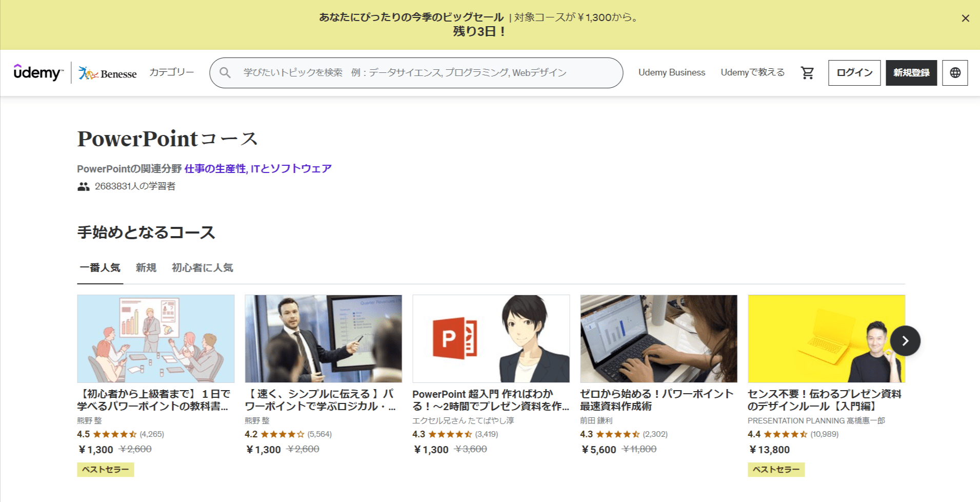Open course title 速く、シンプルに伝える
The height and width of the screenshot is (502, 980).
click(x=321, y=400)
